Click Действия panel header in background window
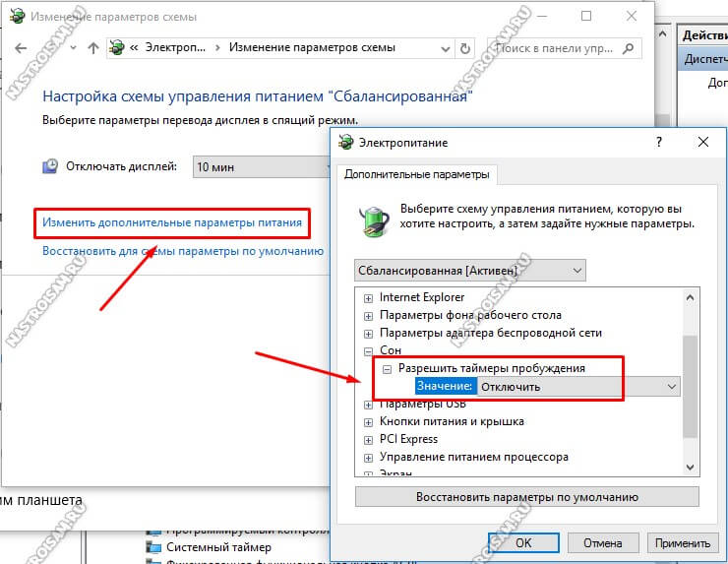Screen dimensions: 728x564 tap(704, 35)
